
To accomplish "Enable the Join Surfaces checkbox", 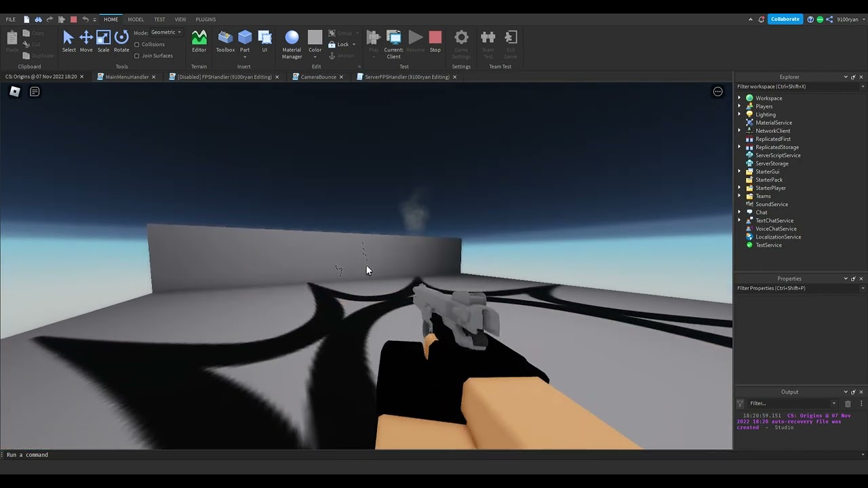I will [x=137, y=56].
